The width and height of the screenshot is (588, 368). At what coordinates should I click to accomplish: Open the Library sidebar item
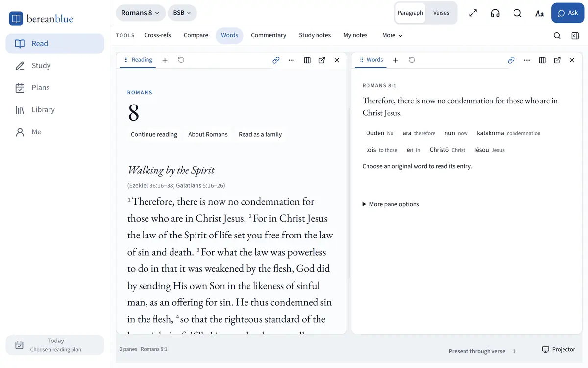coord(55,110)
